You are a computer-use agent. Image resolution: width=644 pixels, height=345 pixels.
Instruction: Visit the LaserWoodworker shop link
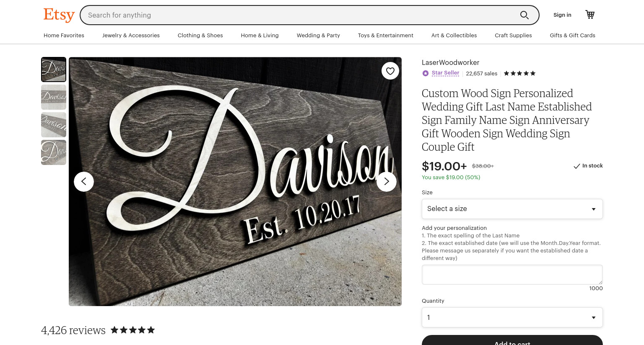(450, 62)
